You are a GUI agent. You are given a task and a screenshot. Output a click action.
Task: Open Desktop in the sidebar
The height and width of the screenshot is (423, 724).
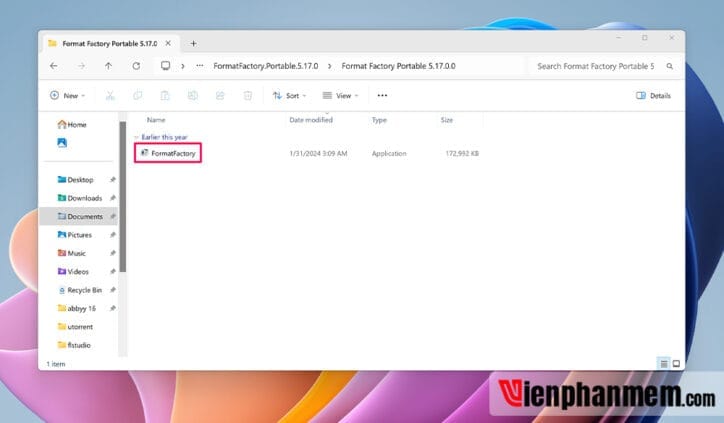[x=75, y=180]
